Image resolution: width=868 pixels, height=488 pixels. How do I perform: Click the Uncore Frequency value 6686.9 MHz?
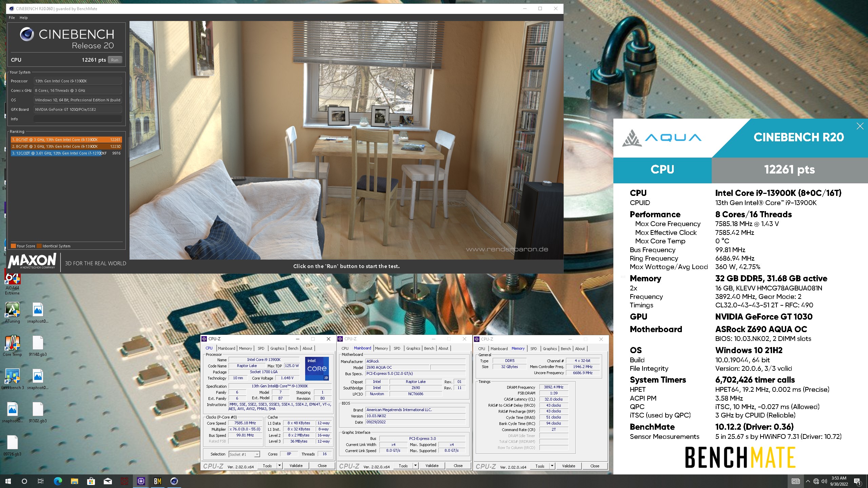click(583, 373)
